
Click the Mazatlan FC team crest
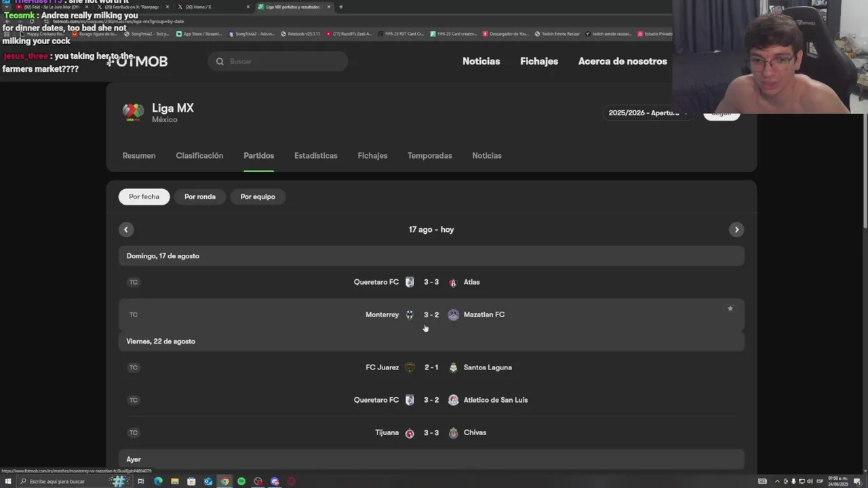coord(453,314)
